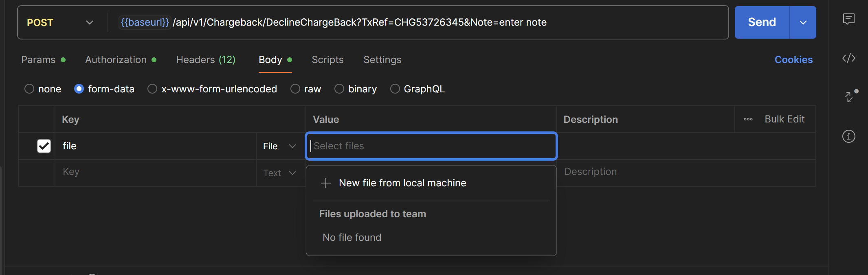Viewport: 868px width, 275px height.
Task: Open the Cookies link
Action: point(793,60)
